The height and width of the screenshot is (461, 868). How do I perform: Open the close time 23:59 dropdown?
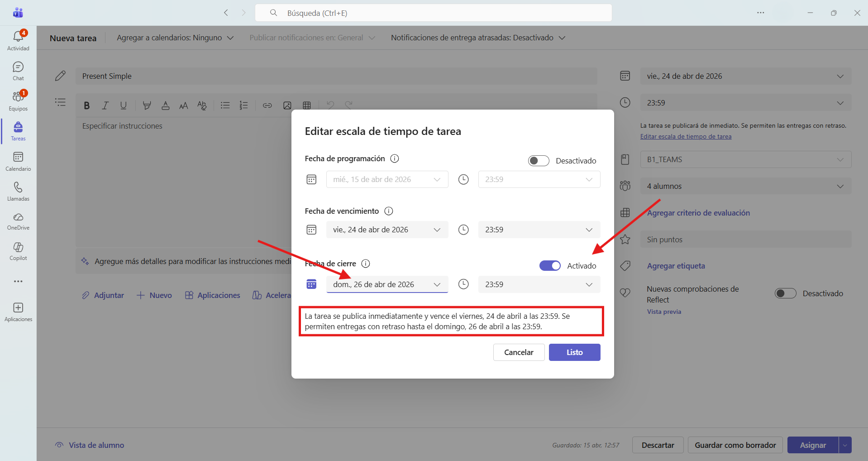[x=539, y=284]
